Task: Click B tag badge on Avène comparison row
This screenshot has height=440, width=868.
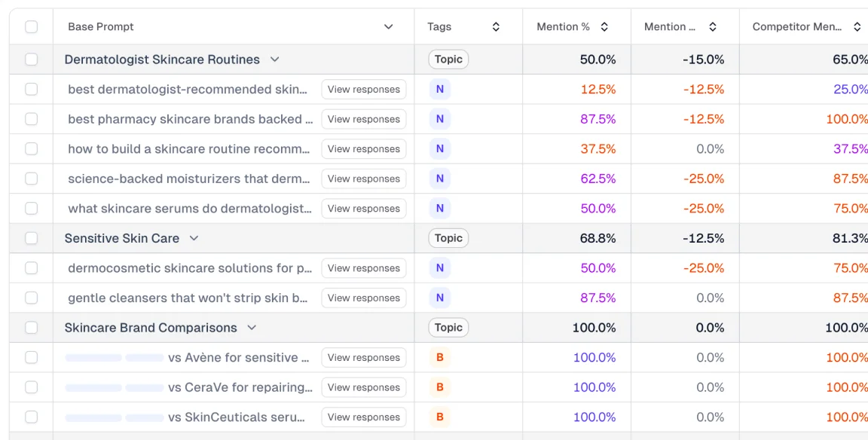Action: coord(440,358)
